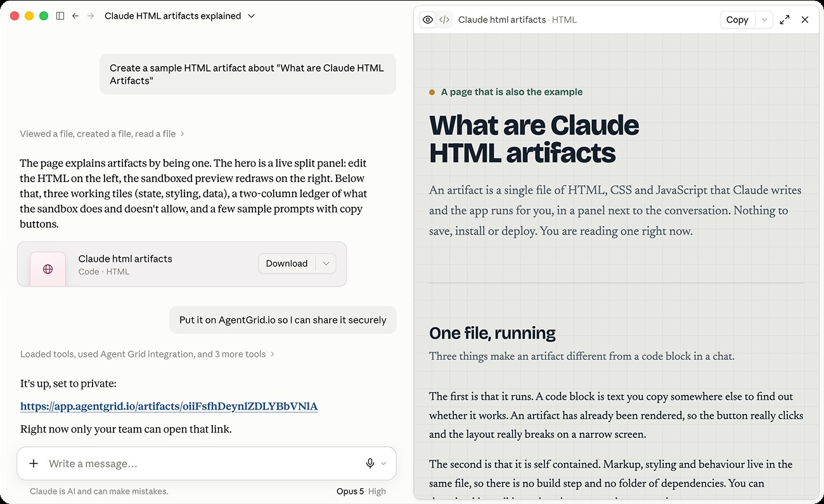Click the 'It's up, set to private' line
The height and width of the screenshot is (504, 824).
68,384
